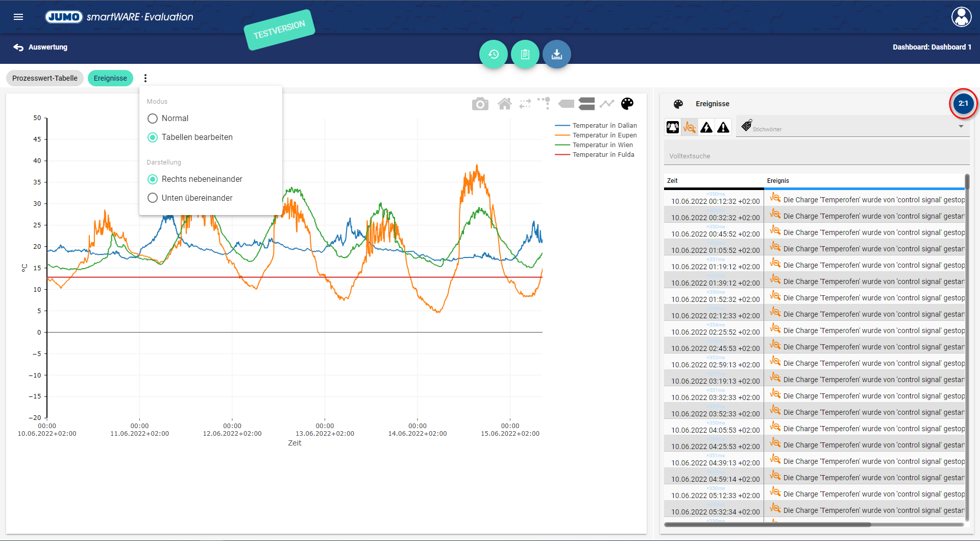Select Tabellen bearbeiten mode
Screen dimensions: 980x541
tap(153, 137)
